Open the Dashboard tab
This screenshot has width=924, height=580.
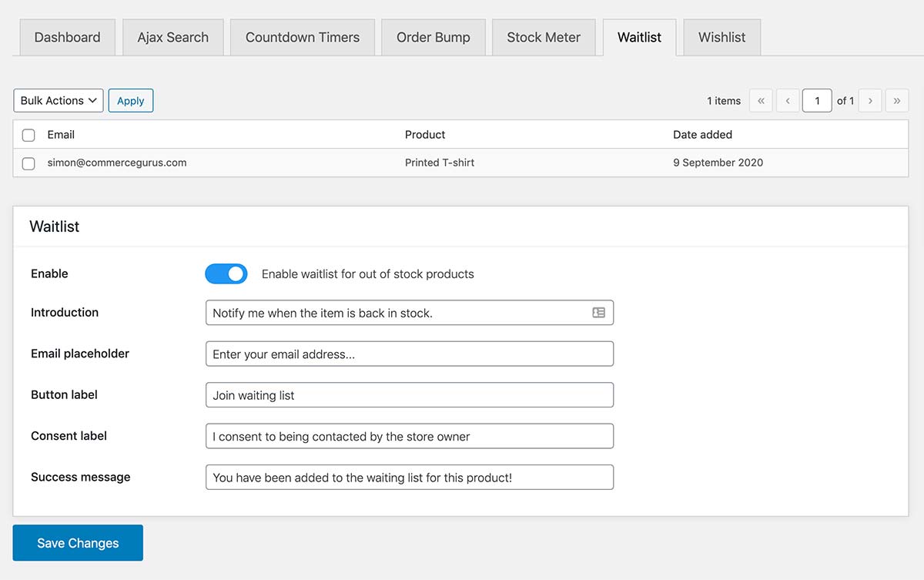(68, 38)
